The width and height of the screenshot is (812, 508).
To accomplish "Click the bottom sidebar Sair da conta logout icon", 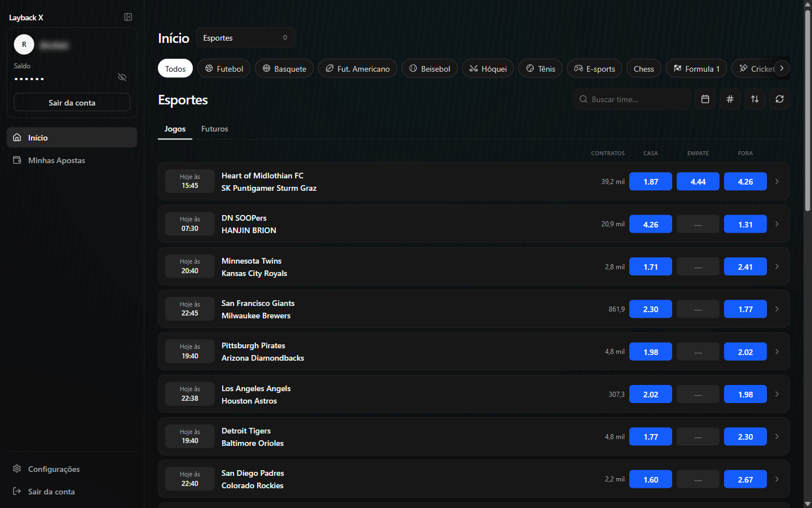I will [17, 491].
